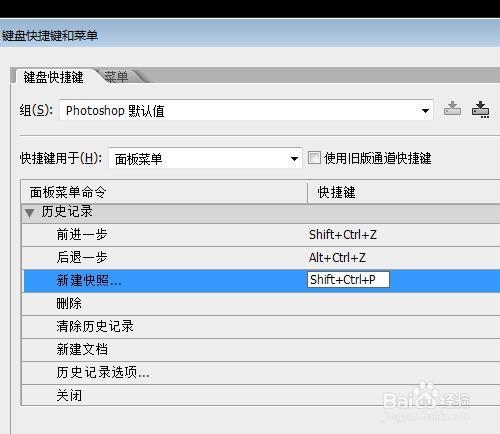Select the 清除历史记录 command row
Image resolution: width=500 pixels, height=434 pixels.
point(260,327)
